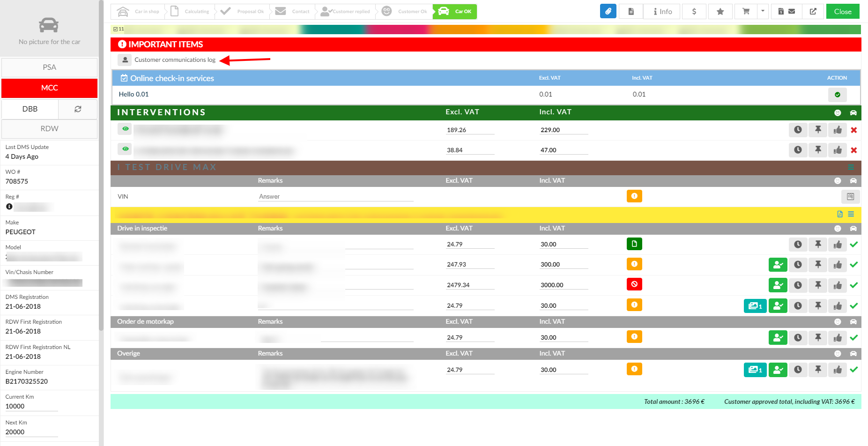Open the PDF icon in yellow bar
The width and height of the screenshot is (868, 446).
point(839,214)
